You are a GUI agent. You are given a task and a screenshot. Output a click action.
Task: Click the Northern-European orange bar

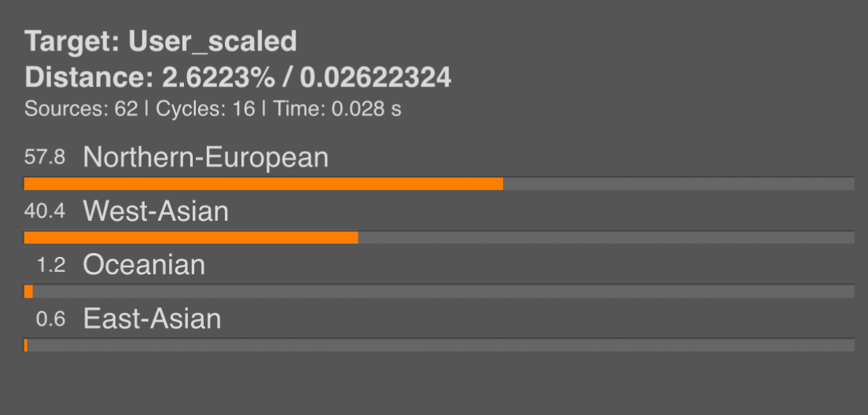tap(263, 184)
